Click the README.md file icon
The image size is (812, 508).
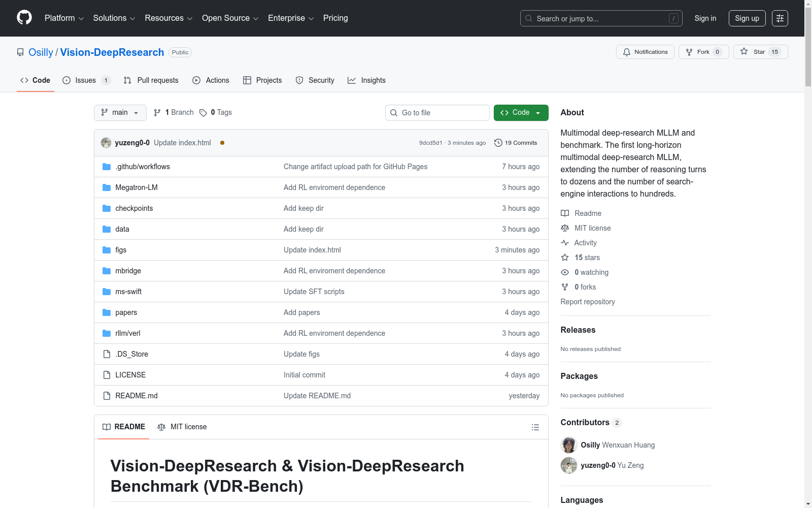(107, 396)
